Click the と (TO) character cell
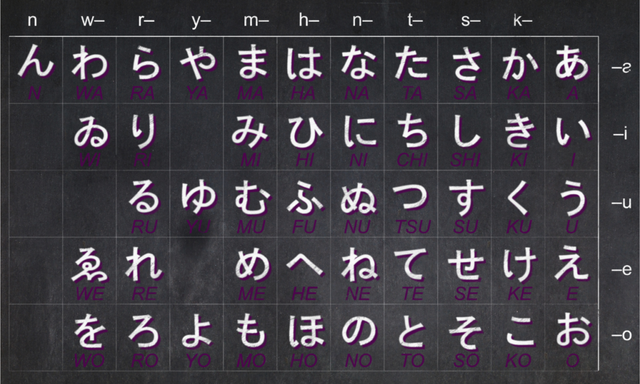 pos(411,337)
